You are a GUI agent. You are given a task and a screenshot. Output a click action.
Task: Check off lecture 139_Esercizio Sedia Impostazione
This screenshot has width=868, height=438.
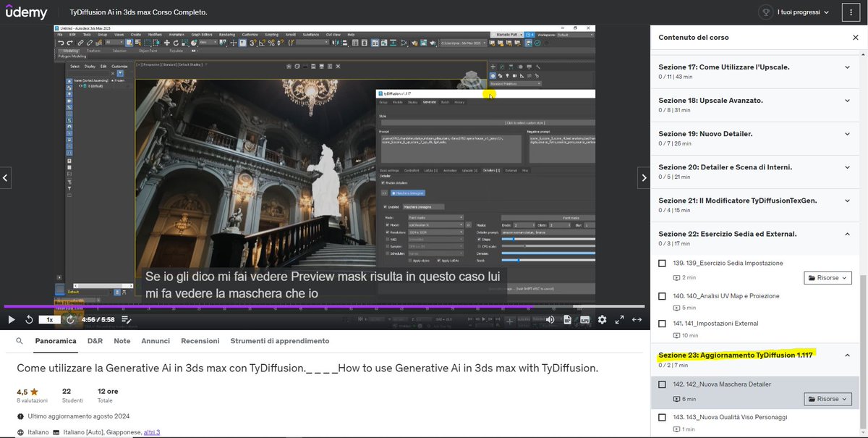[x=662, y=263]
